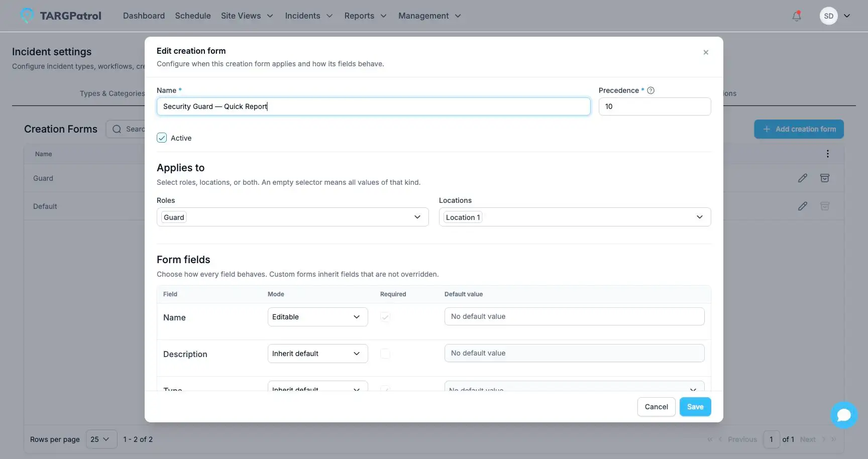
Task: Edit the Guard creation form pencil icon
Action: 803,178
